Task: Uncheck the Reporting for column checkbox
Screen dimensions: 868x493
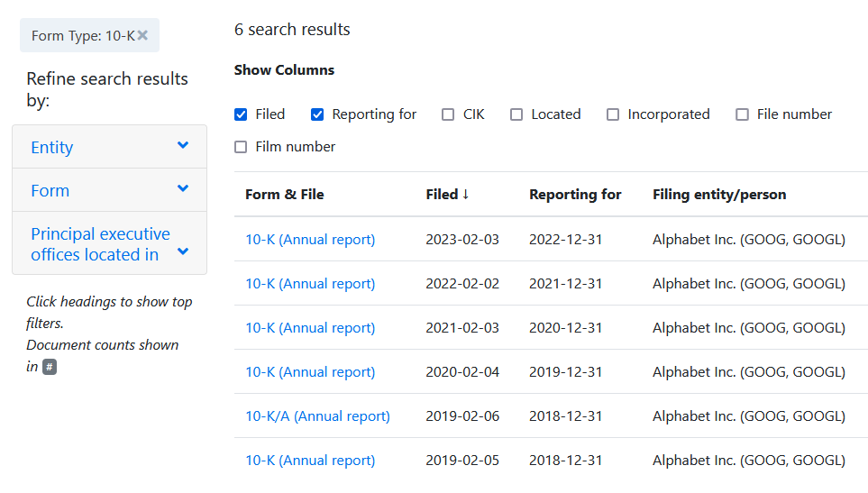Action: (x=317, y=114)
